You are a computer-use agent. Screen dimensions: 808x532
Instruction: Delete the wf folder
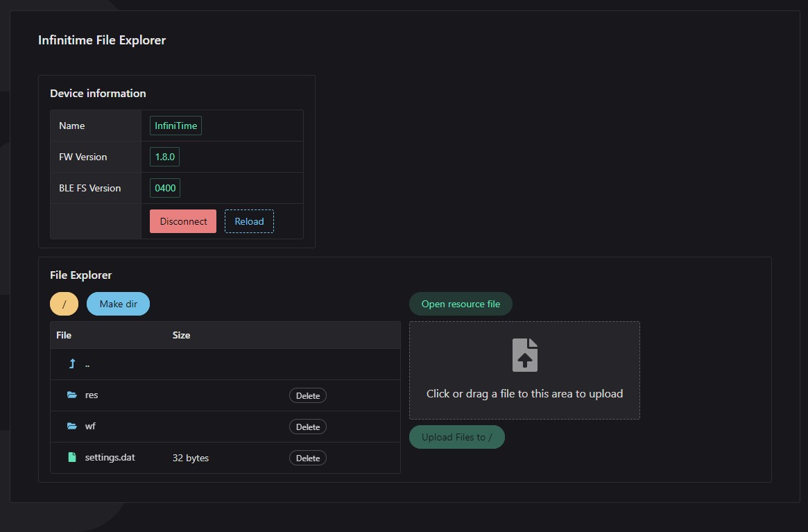pos(308,427)
